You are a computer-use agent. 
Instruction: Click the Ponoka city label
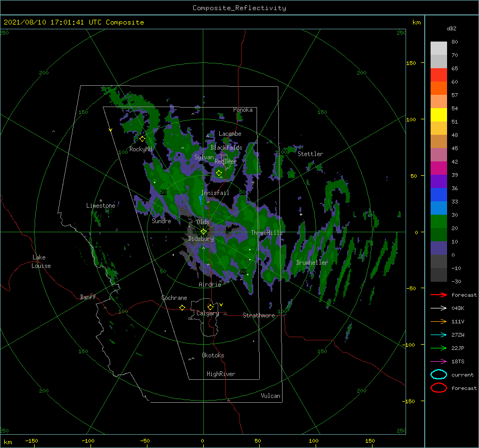[x=243, y=110]
